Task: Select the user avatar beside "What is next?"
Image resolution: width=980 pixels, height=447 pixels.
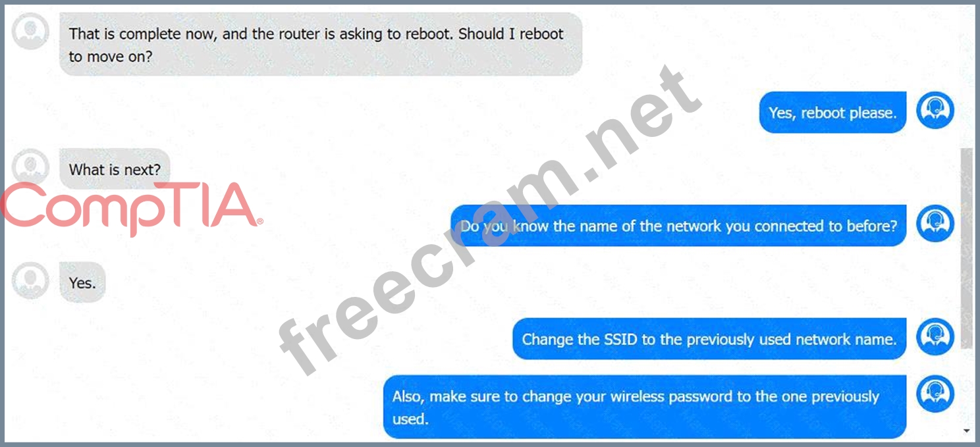Action: point(31,167)
